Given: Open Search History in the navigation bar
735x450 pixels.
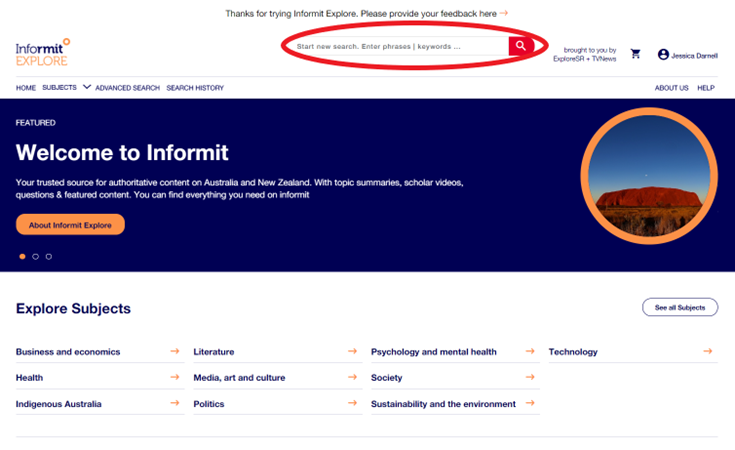Looking at the screenshot, I should point(195,88).
